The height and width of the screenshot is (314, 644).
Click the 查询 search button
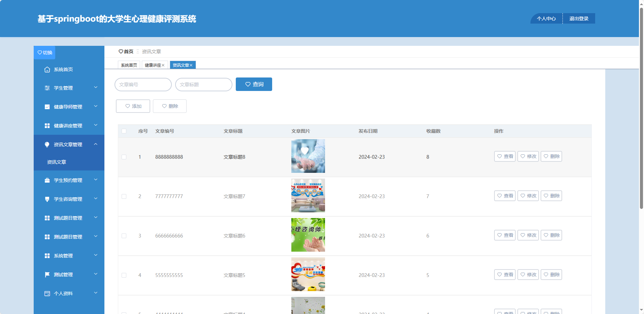[254, 84]
